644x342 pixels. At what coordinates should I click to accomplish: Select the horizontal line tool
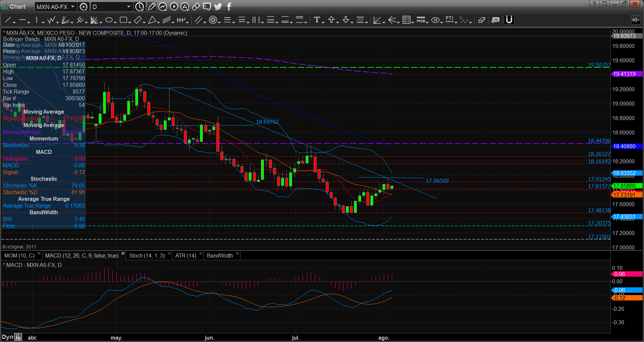[22, 20]
